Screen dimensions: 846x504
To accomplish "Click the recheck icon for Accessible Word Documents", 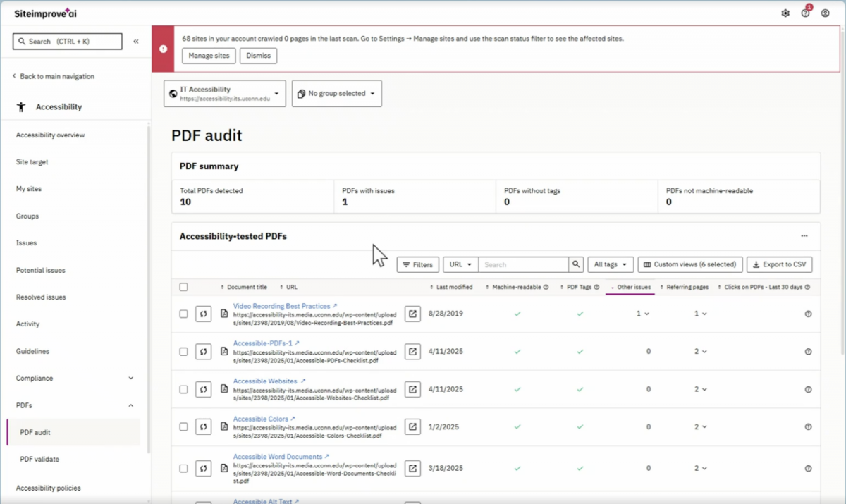I will 203,468.
